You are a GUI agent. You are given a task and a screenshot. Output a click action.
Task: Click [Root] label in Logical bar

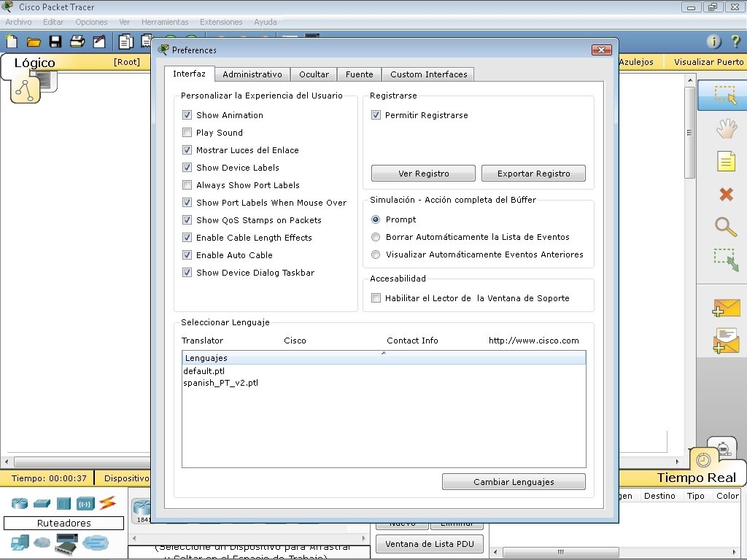coord(127,62)
